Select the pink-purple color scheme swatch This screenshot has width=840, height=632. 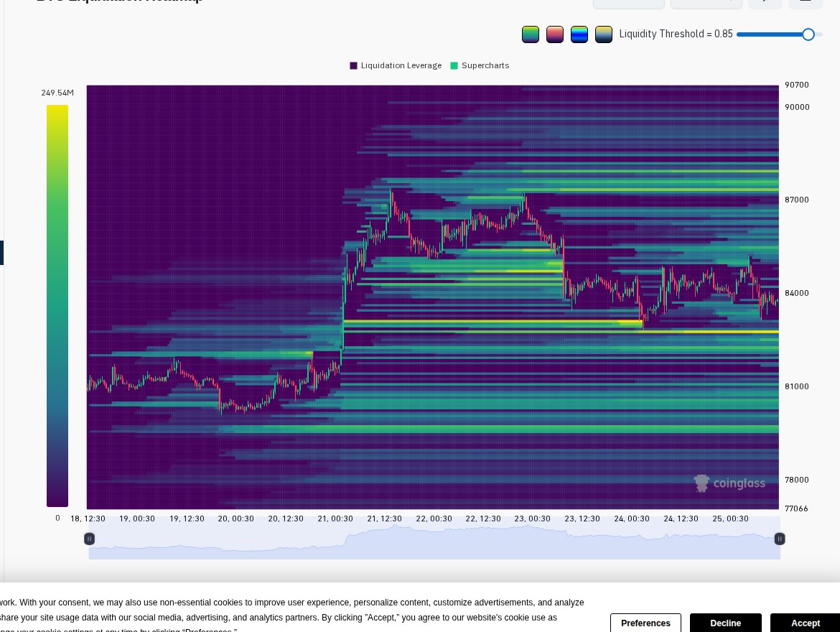click(554, 34)
